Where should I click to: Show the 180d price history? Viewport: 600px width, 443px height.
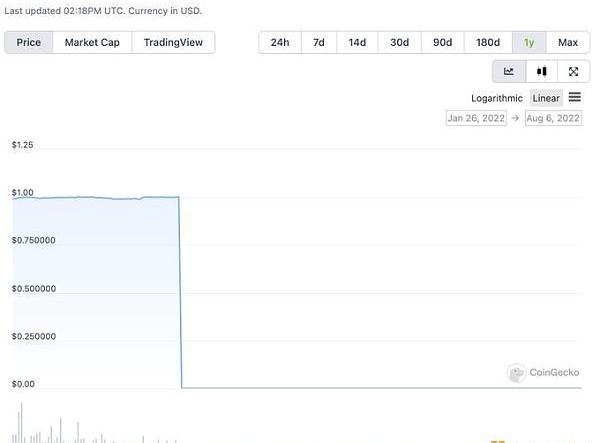coord(488,42)
